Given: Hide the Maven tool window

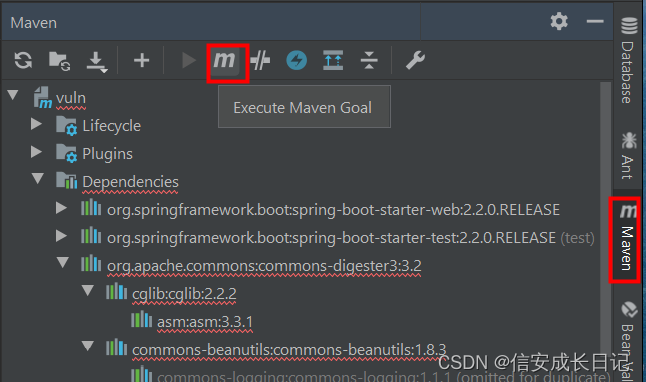Looking at the screenshot, I should (595, 21).
